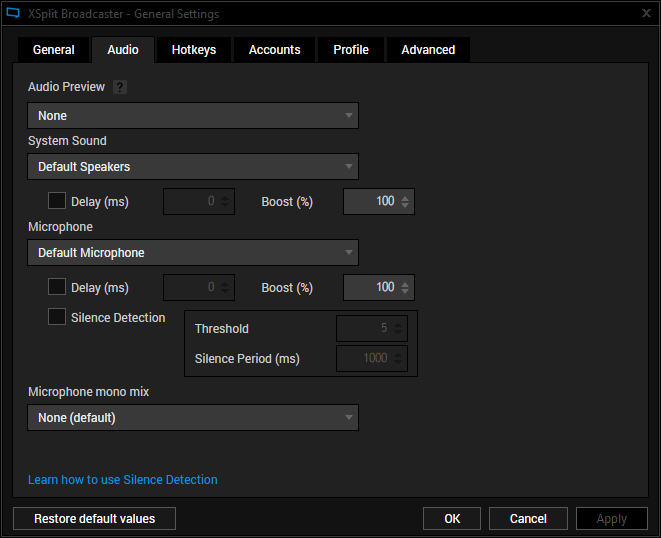Enable the System Sound Delay checkbox
This screenshot has height=538, width=661.
pyautogui.click(x=57, y=201)
